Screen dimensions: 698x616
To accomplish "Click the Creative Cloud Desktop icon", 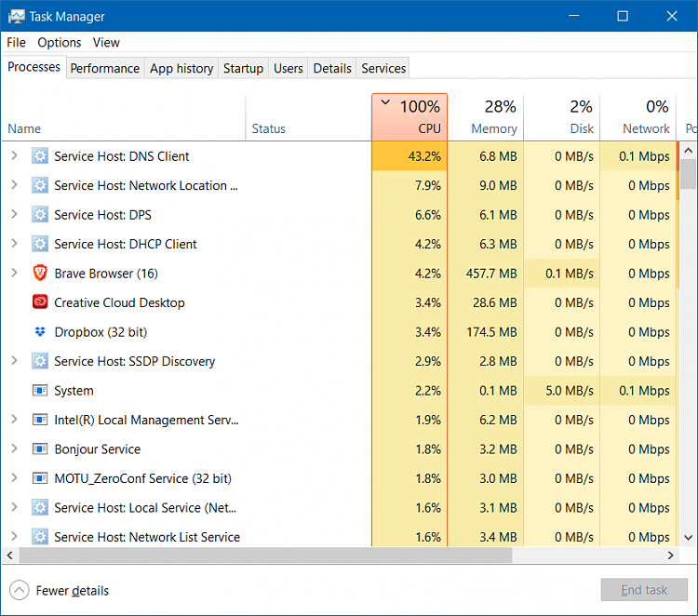I will [40, 302].
